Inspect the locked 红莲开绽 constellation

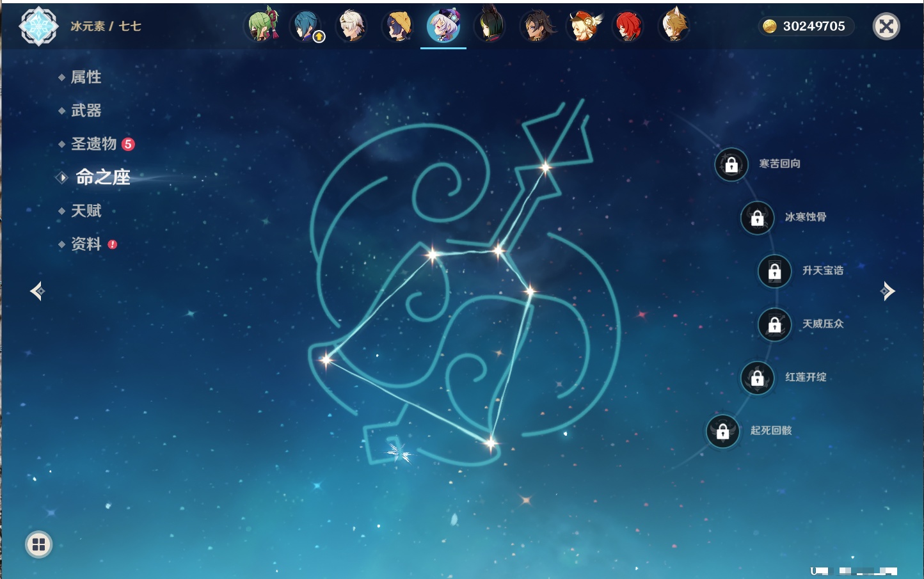[x=758, y=378]
